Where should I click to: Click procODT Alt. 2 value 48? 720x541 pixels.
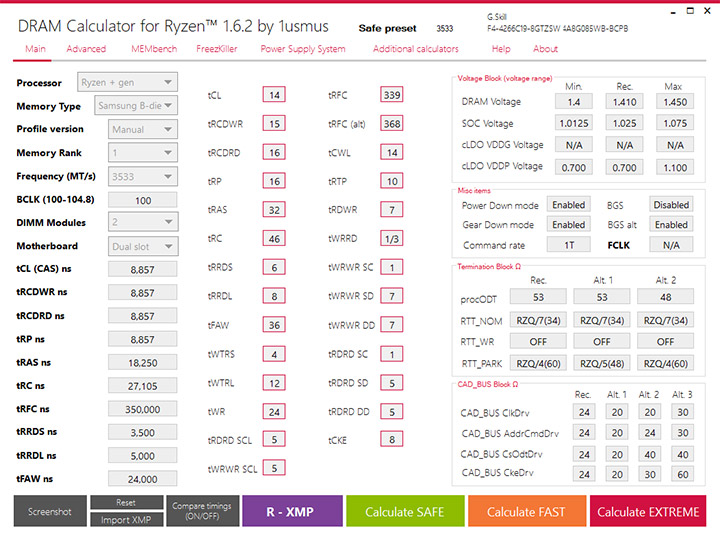tap(665, 297)
